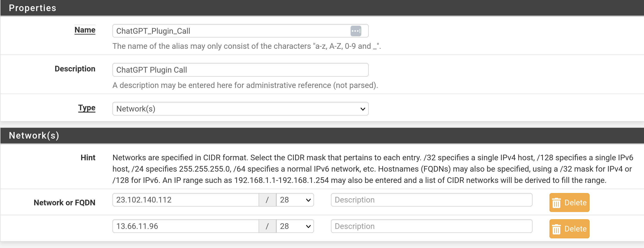
Task: Edit the 13.66.11.96 network address field
Action: click(x=186, y=226)
